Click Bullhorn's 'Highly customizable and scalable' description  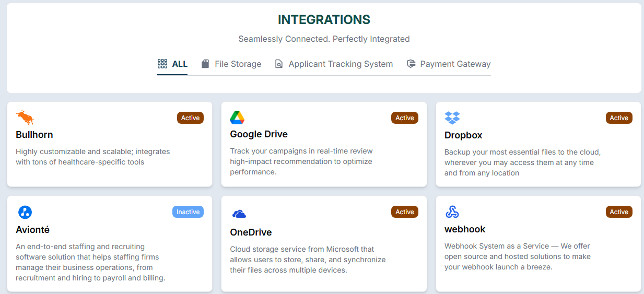coord(93,157)
